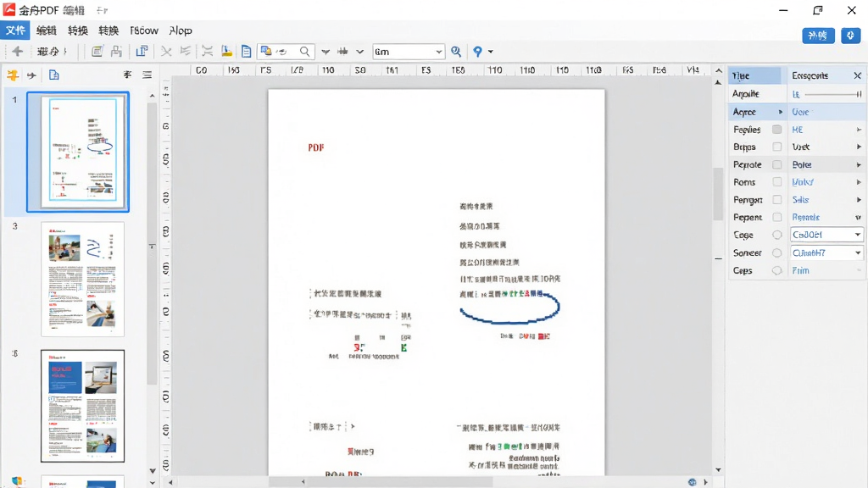Open dropdown arrow next to location pin
868x488 pixels.
491,52
